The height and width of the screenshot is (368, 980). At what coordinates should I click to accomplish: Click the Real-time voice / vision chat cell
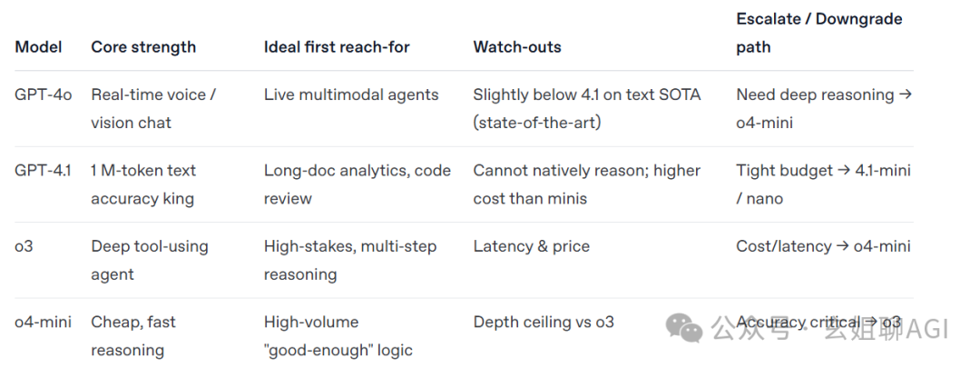pos(153,109)
